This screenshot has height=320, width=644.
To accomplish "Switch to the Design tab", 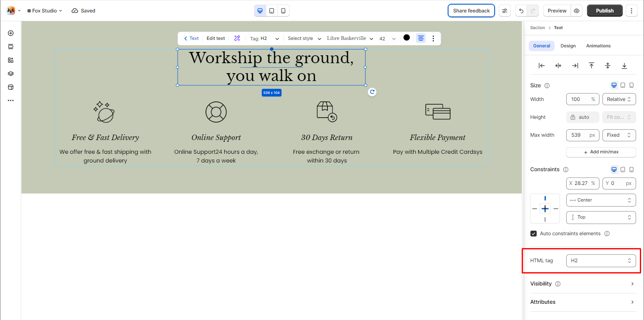I will coord(568,46).
